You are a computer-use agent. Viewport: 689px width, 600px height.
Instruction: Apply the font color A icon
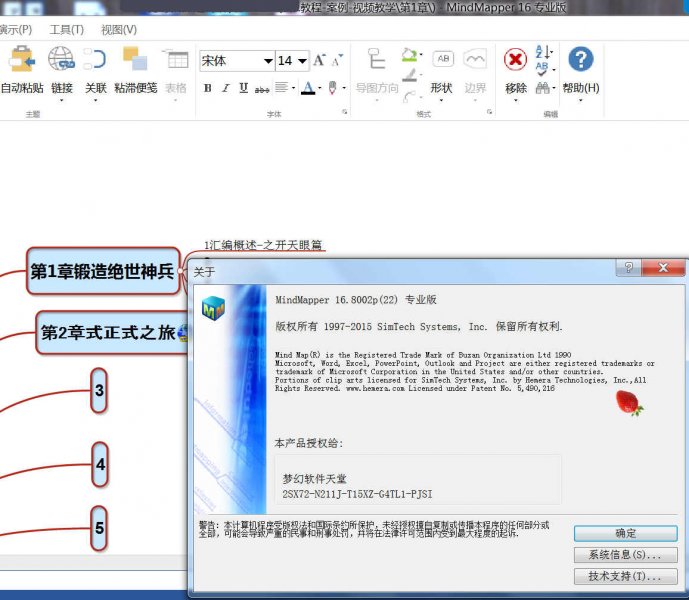[308, 88]
